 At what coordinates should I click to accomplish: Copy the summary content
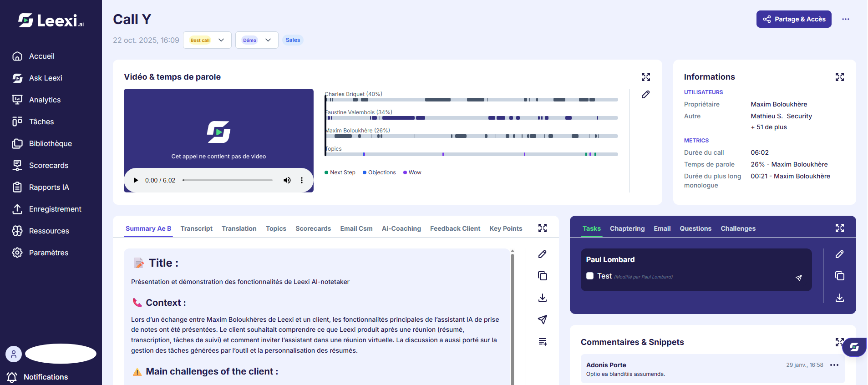543,276
